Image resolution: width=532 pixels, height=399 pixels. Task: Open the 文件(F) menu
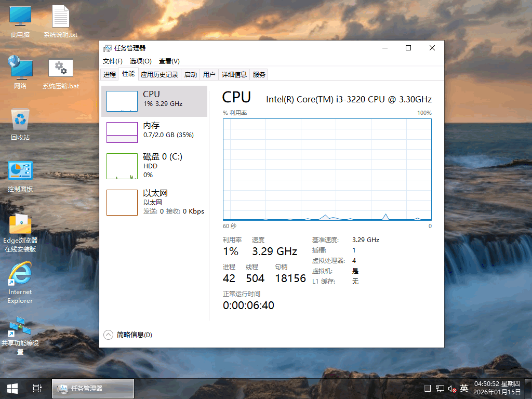[113, 61]
